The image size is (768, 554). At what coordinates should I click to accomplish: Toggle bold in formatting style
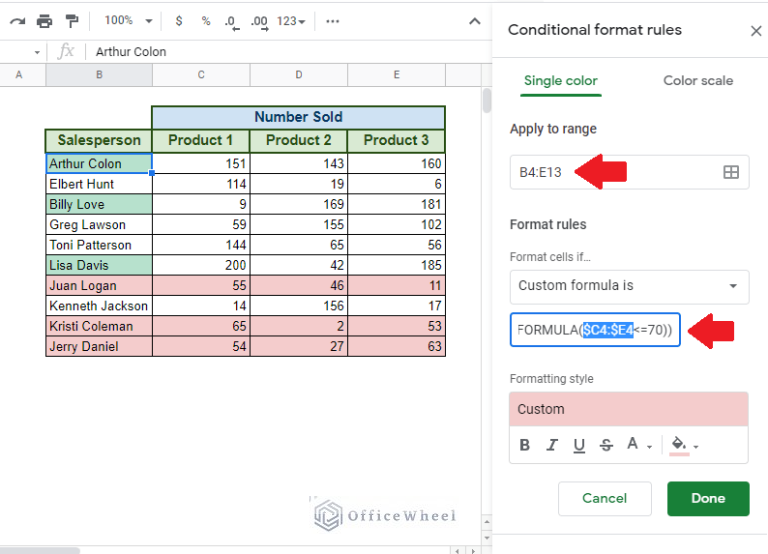pos(525,445)
